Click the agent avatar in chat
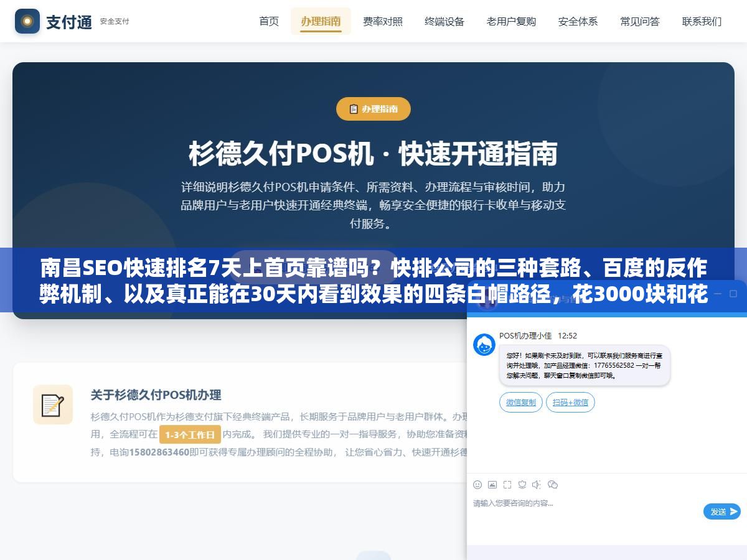Viewport: 747px width, 560px height. (484, 345)
